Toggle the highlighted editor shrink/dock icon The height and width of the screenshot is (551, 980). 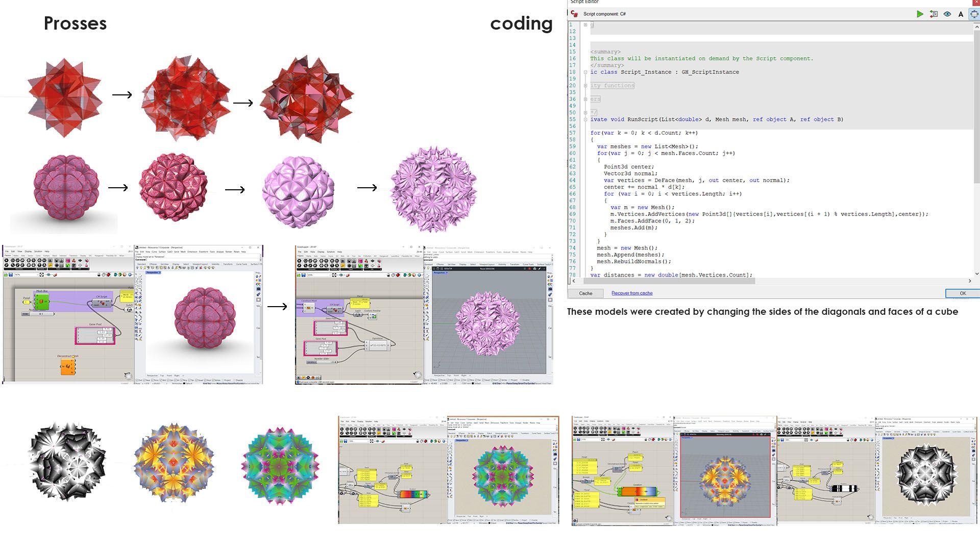point(974,14)
